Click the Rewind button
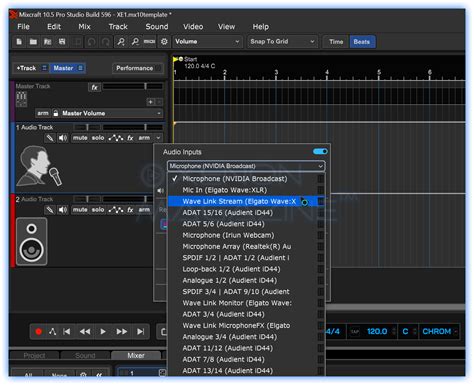Screen dimensions: 474x385 click(85, 332)
